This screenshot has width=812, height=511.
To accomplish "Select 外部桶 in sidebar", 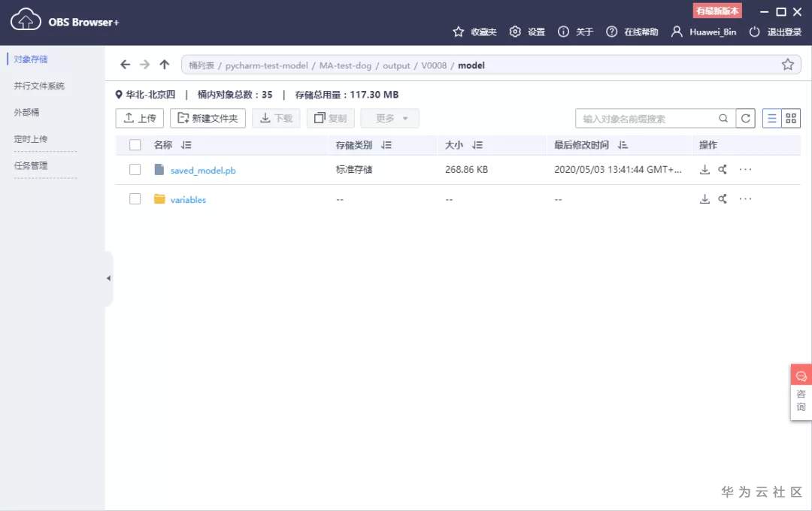I will pyautogui.click(x=26, y=113).
